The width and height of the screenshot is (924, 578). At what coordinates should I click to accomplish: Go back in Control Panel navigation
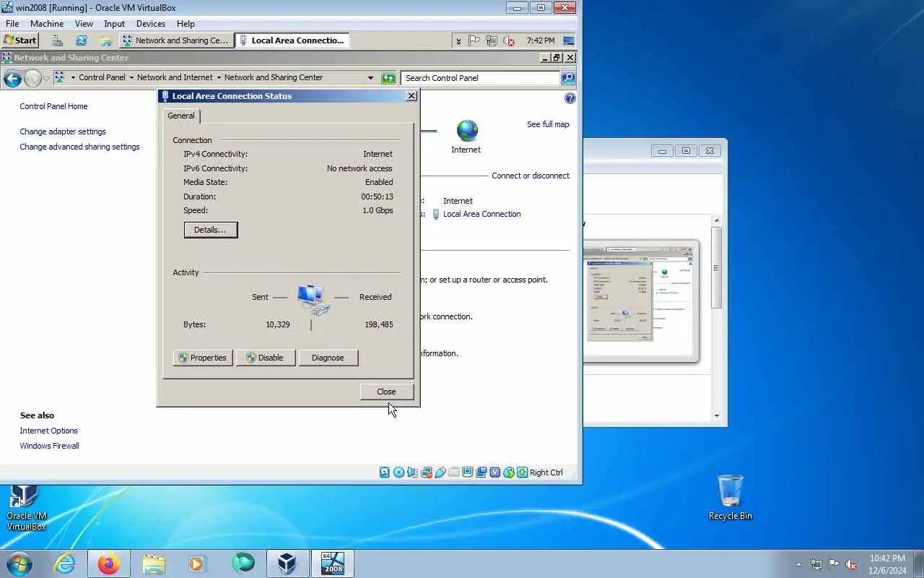(12, 78)
